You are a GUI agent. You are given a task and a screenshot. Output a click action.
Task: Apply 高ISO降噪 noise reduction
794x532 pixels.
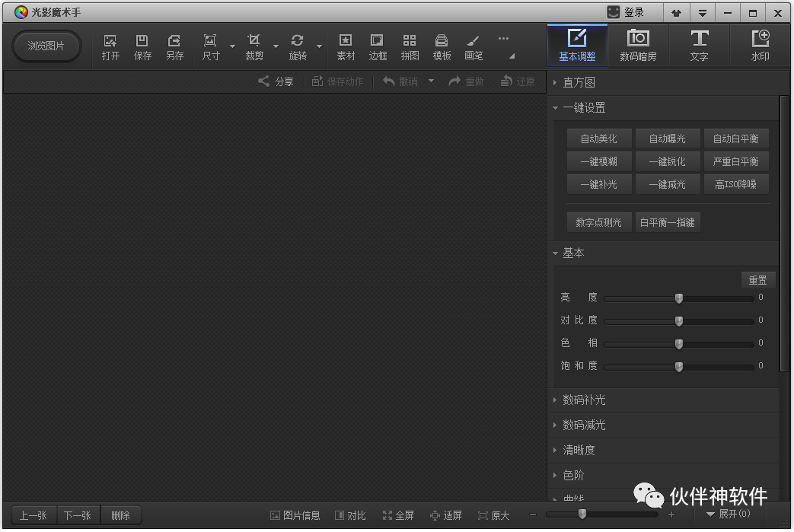(736, 184)
